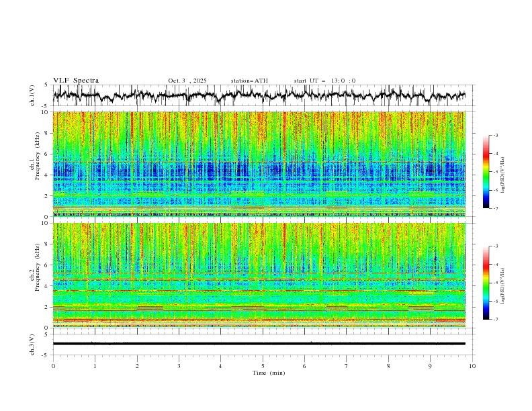Click the ch.3(V) axis label
The height and width of the screenshot is (411, 532).
[32, 345]
